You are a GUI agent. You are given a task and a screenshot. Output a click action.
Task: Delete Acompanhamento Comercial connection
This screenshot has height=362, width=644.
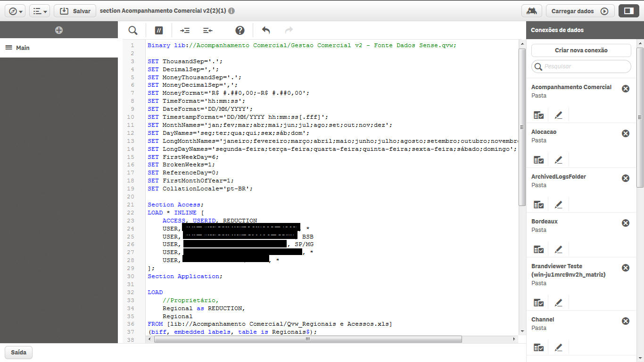(626, 89)
